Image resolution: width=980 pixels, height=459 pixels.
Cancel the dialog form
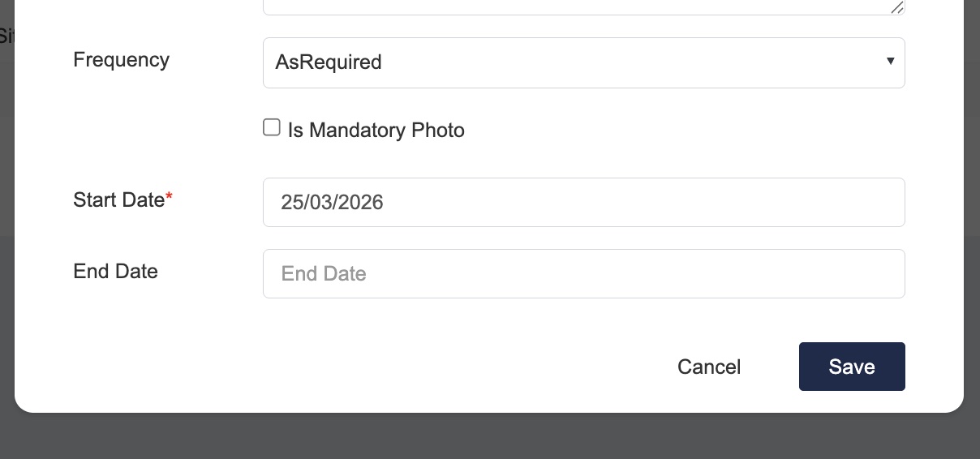(709, 367)
